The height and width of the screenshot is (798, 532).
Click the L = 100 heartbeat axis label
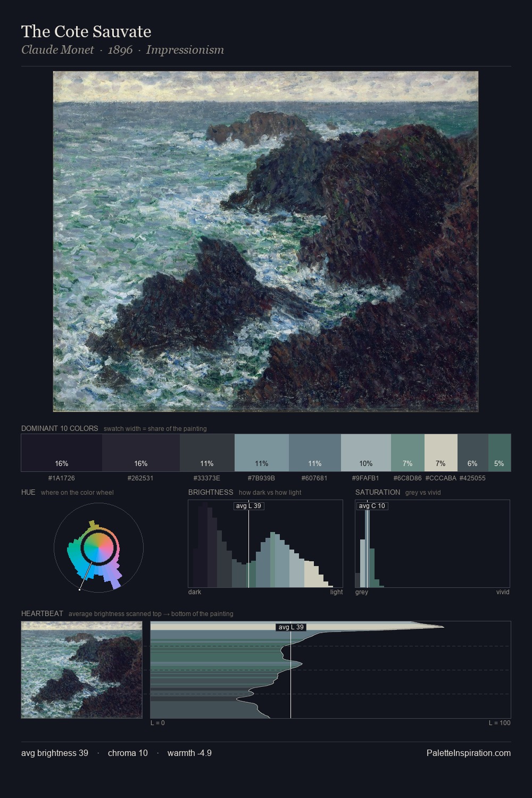[500, 723]
